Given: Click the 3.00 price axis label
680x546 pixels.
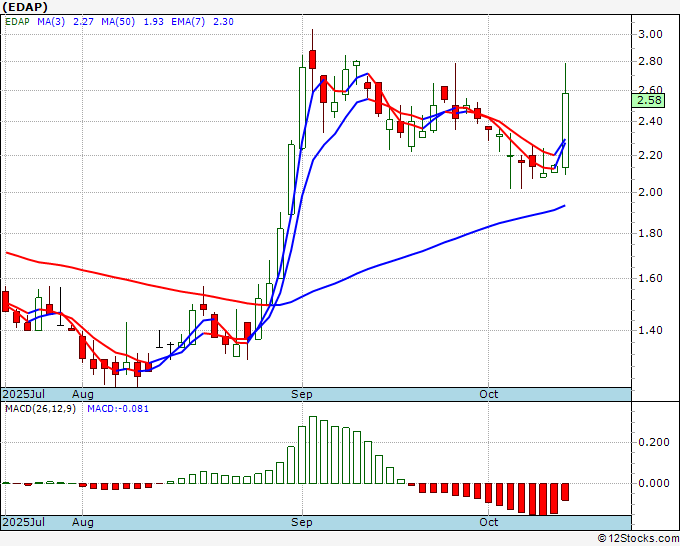Looking at the screenshot, I should [x=651, y=34].
